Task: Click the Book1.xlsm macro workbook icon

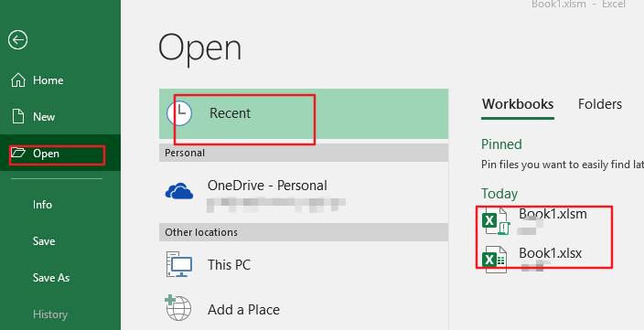Action: (495, 221)
